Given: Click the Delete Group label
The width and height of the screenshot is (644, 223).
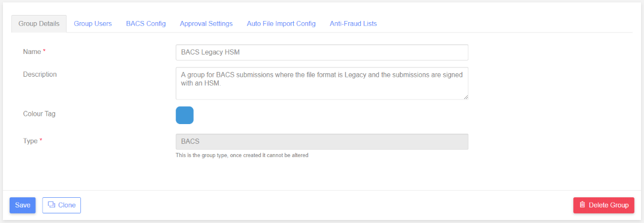Looking at the screenshot, I should pyautogui.click(x=609, y=206).
